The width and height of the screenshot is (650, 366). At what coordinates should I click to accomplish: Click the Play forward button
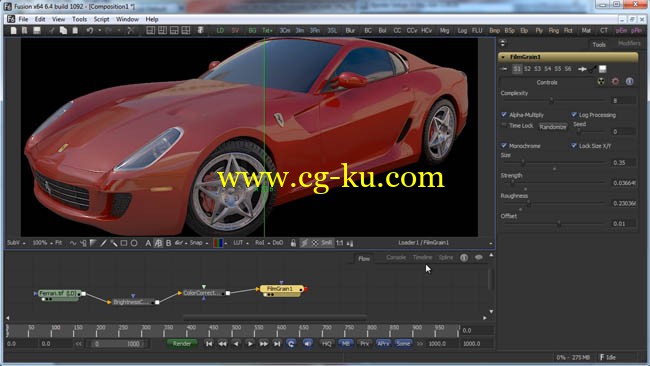[250, 344]
